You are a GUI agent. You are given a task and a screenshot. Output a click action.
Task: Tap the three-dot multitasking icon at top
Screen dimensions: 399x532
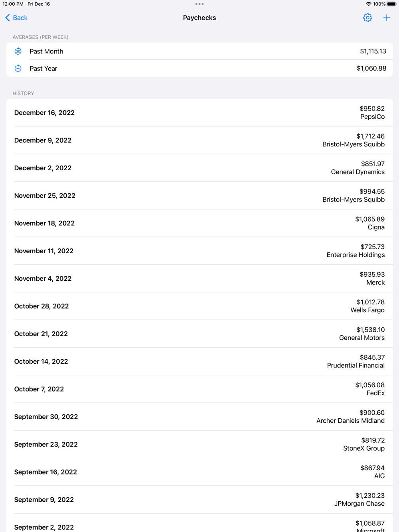tap(199, 4)
